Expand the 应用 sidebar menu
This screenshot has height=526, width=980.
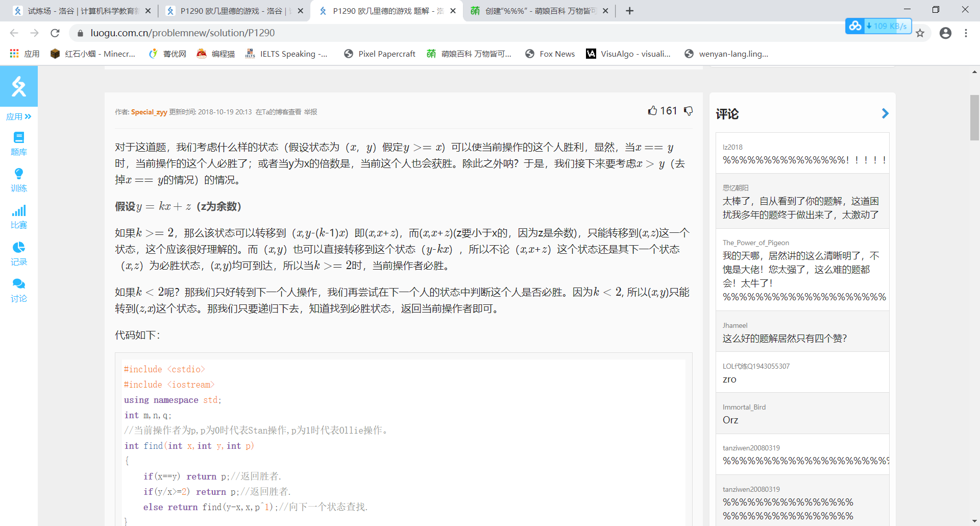19,116
